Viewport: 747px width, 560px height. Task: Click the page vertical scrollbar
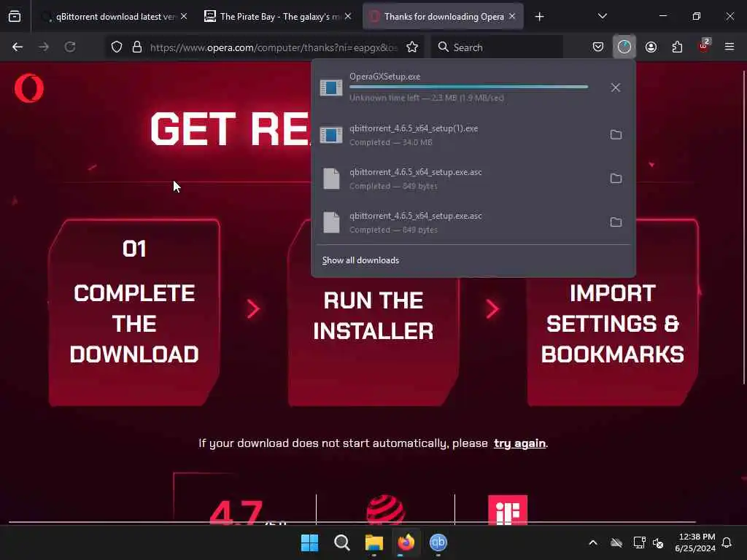[x=743, y=227]
